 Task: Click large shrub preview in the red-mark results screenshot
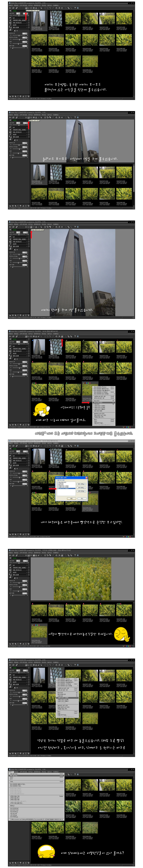click(x=82, y=579)
